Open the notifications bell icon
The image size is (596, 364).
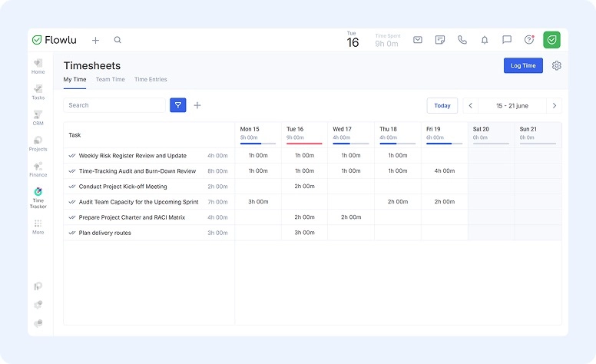pos(485,40)
